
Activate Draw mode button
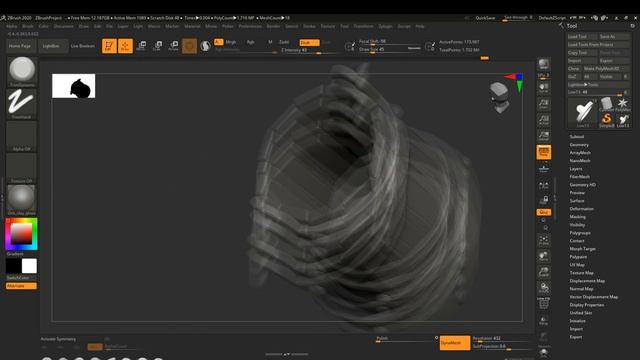click(125, 46)
